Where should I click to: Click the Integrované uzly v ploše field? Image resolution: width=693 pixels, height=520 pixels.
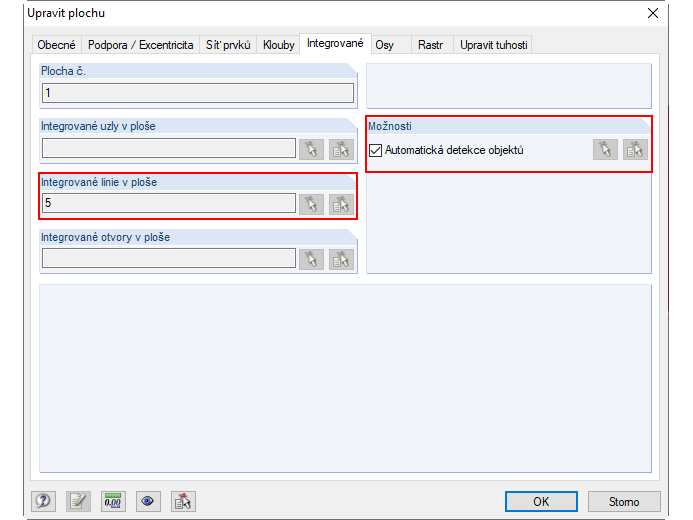169,148
